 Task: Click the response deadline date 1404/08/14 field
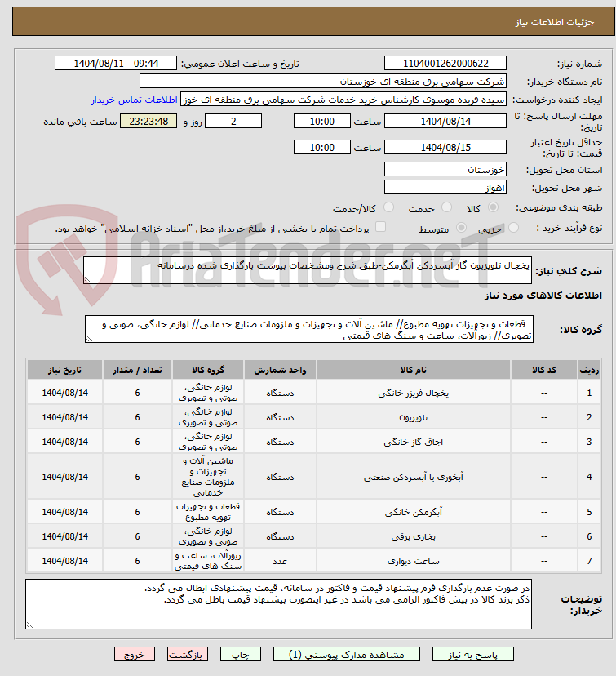click(445, 121)
